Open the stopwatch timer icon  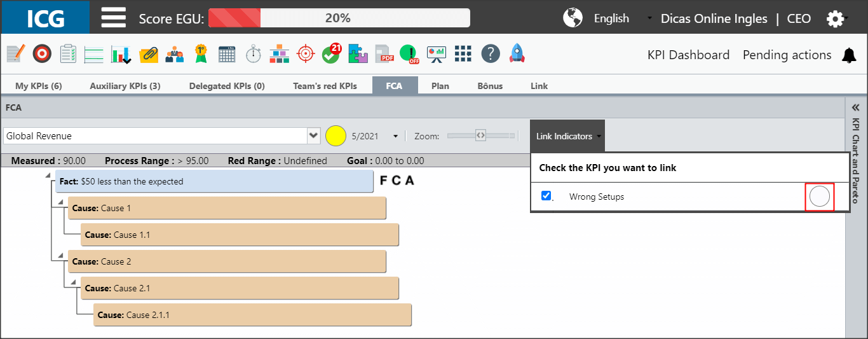pos(254,54)
